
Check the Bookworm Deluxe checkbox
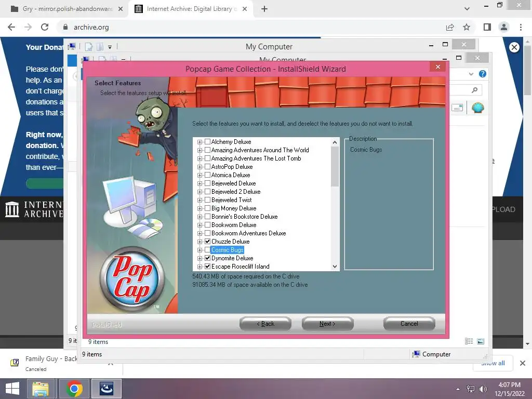208,225
